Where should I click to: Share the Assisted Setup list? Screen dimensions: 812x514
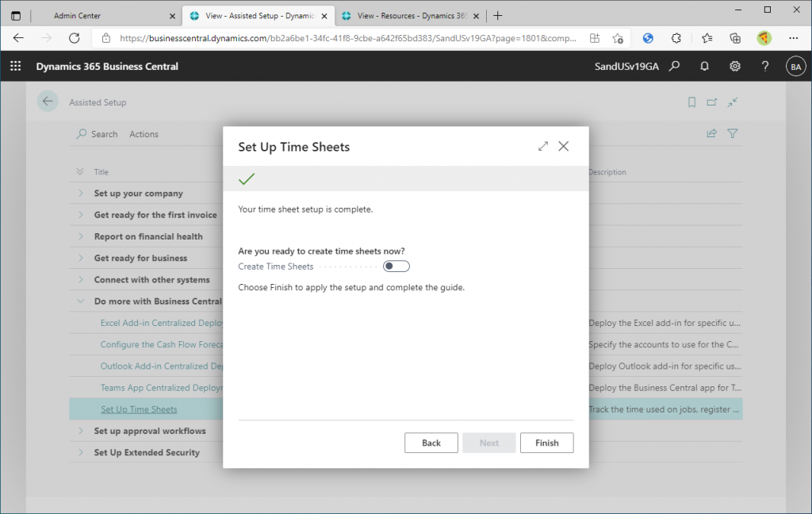[x=711, y=134]
